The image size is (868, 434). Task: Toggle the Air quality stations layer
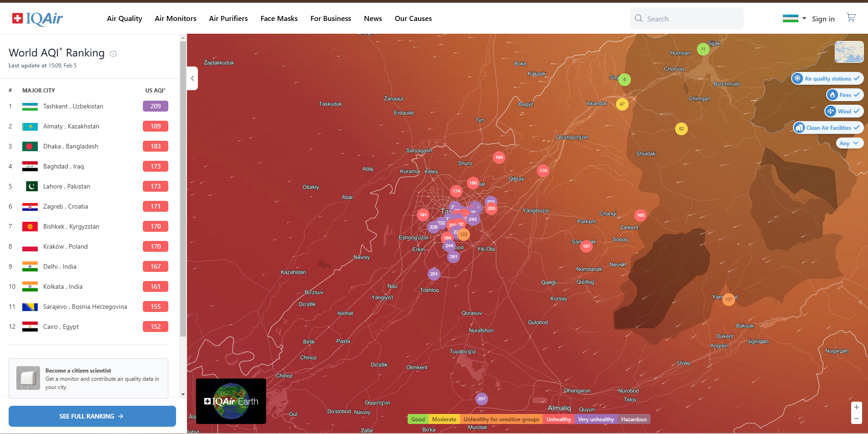pyautogui.click(x=827, y=79)
